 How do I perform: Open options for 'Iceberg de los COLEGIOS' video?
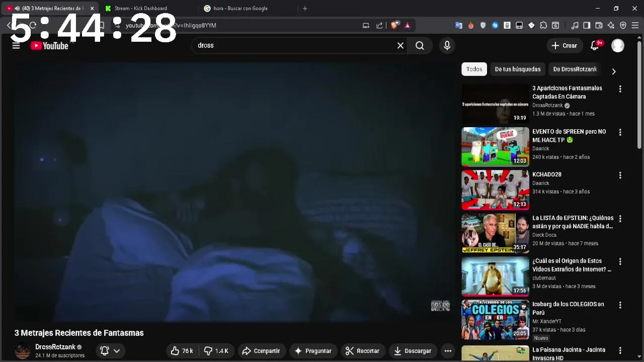(x=620, y=305)
